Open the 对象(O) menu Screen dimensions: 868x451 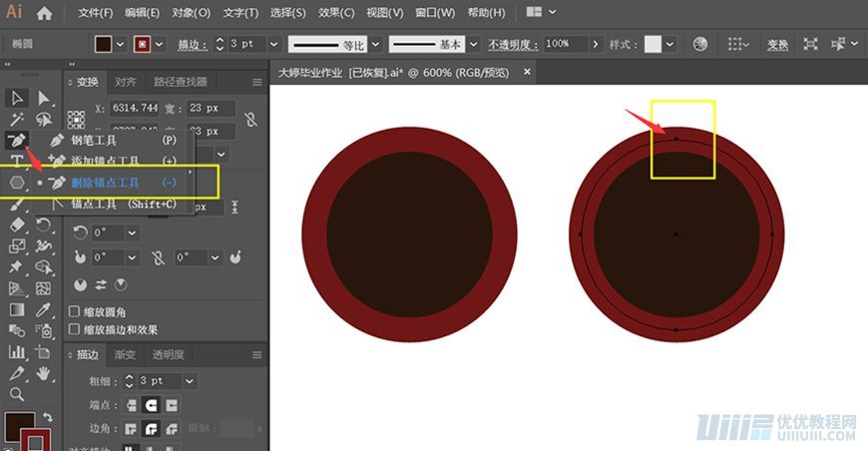tap(191, 12)
